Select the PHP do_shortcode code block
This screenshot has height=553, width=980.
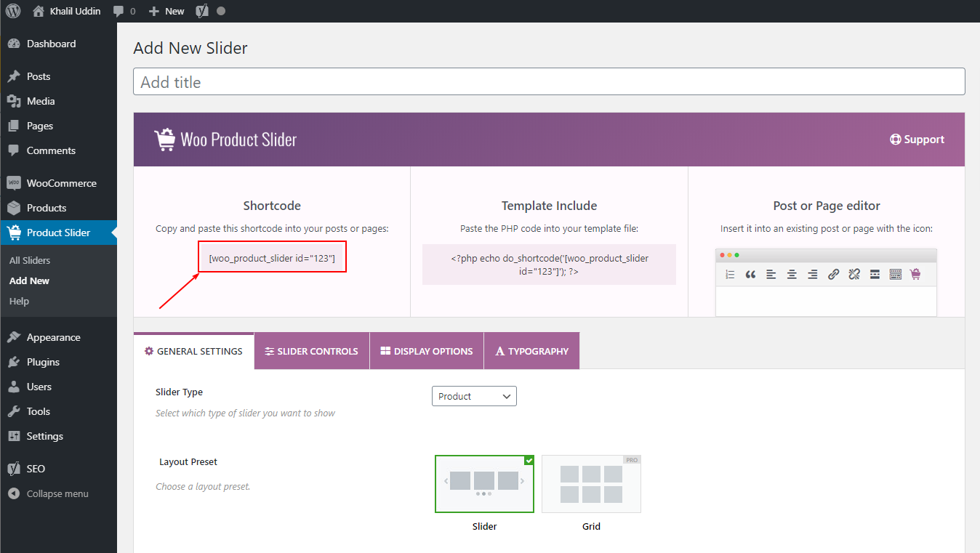pos(549,265)
